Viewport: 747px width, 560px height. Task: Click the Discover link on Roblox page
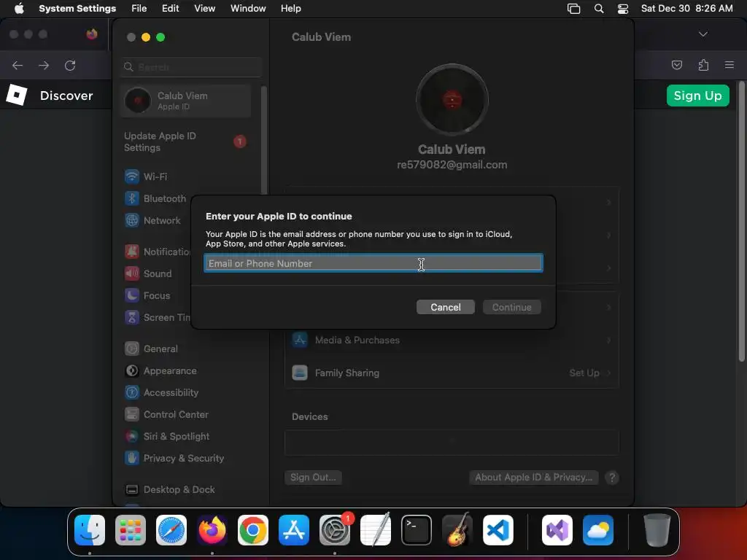[66, 96]
